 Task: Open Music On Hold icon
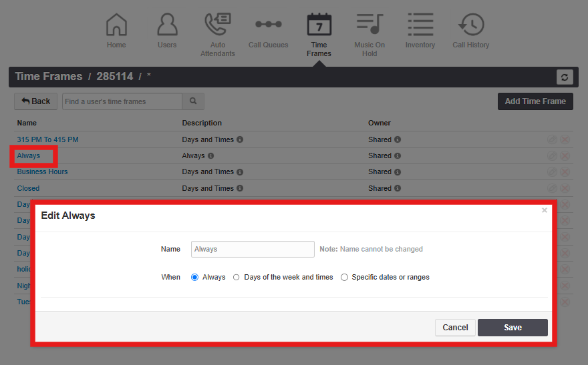(370, 25)
